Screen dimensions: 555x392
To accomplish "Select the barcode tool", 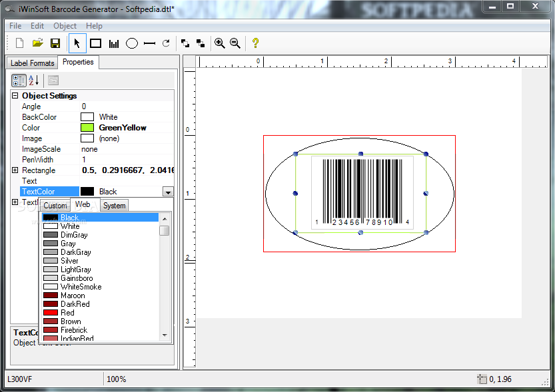I will pyautogui.click(x=114, y=43).
